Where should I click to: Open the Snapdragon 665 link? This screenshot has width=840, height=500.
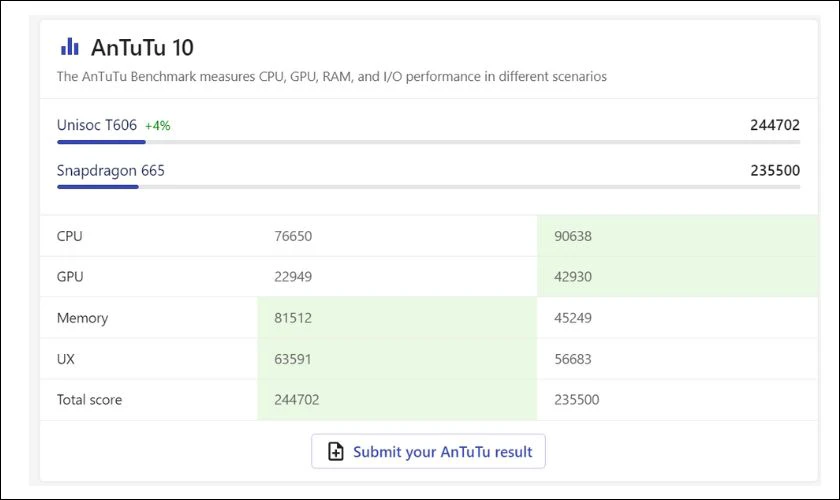(x=111, y=170)
